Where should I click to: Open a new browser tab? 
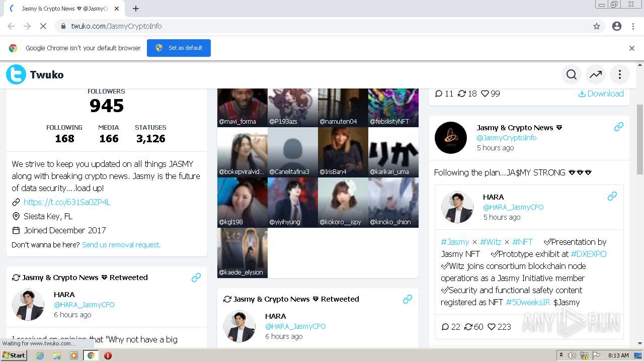coord(136,9)
